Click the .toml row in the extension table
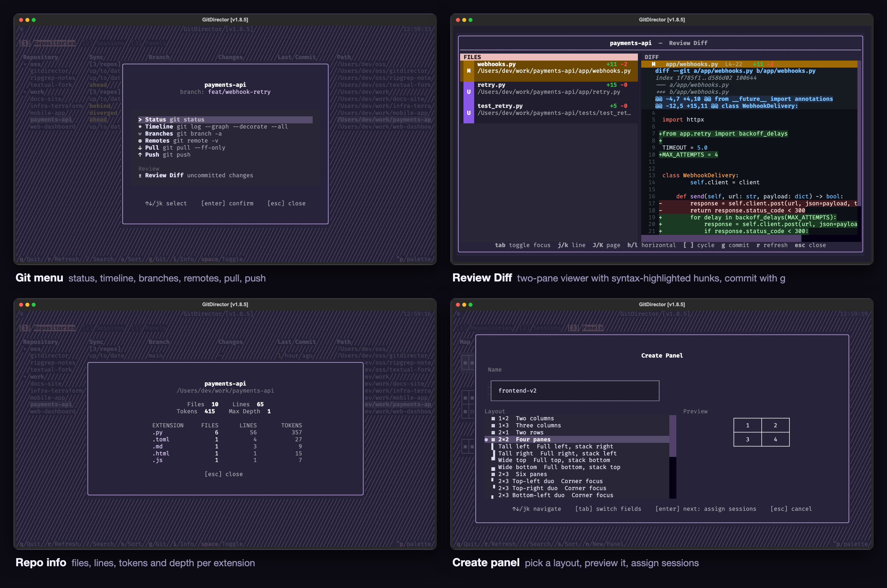Screen dimensions: 887x588 point(227,440)
